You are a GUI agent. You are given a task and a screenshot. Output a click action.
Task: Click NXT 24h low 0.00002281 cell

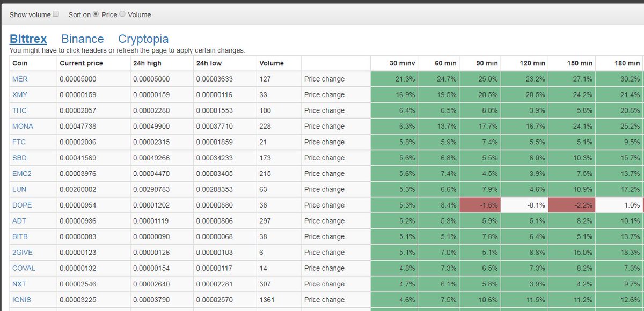(225, 284)
